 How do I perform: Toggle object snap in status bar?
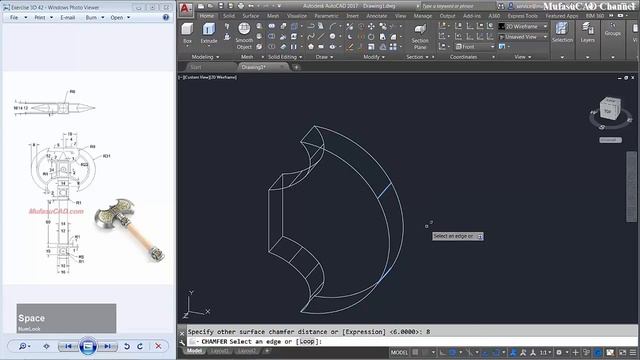[x=495, y=352]
